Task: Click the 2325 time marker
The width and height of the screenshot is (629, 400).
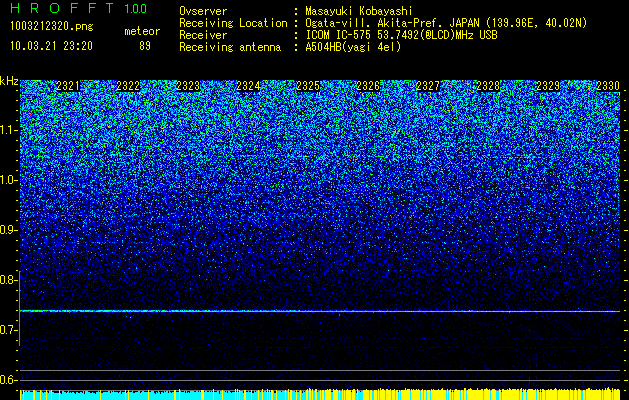Action: (308, 86)
